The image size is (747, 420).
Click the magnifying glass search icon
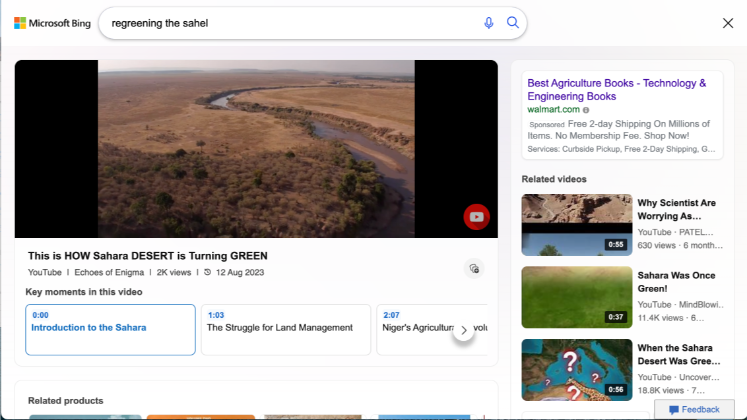513,23
